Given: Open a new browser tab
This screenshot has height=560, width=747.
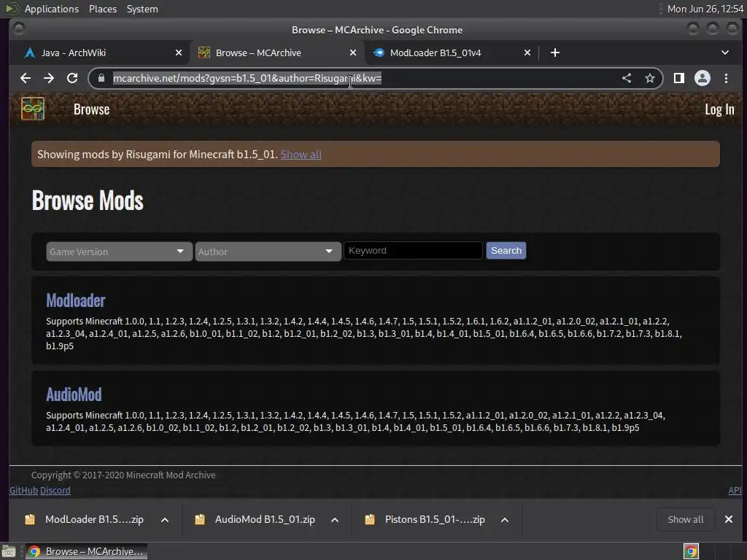Looking at the screenshot, I should point(555,52).
